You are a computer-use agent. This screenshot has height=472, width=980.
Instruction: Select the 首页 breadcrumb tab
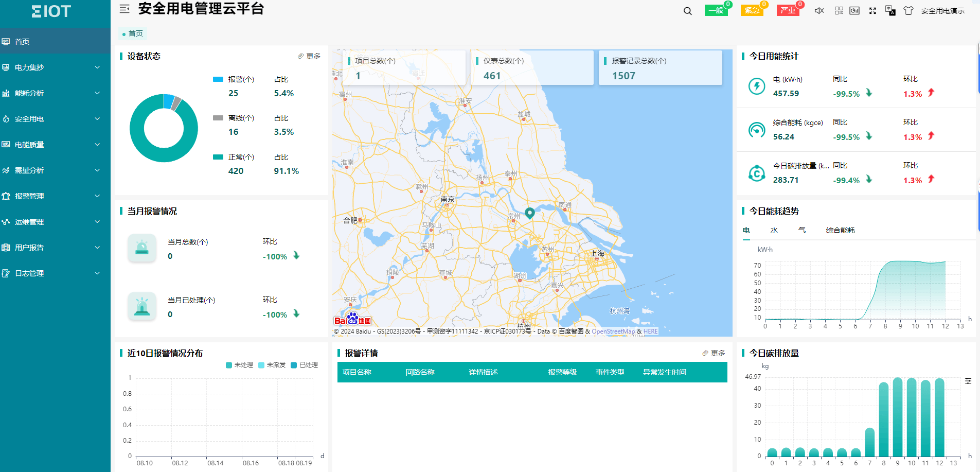(133, 33)
